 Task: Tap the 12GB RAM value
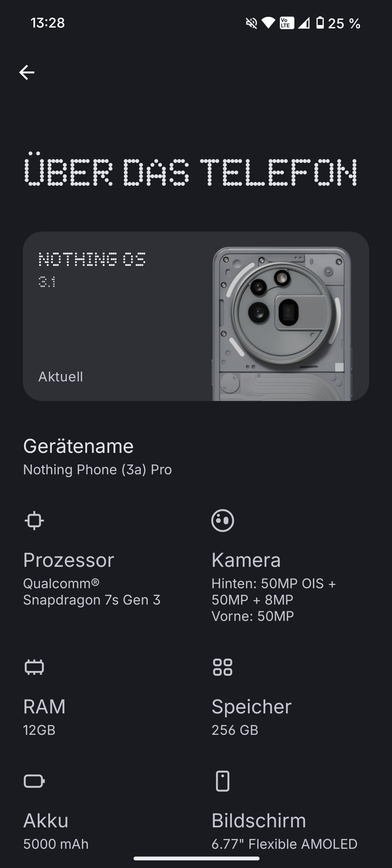(39, 730)
